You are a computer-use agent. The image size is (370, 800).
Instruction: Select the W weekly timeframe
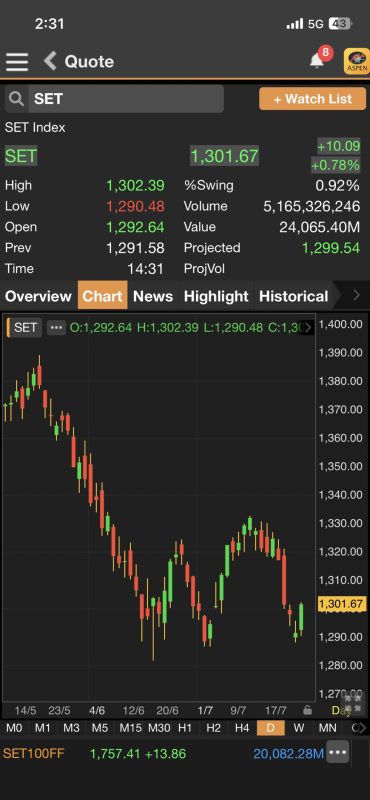300,728
